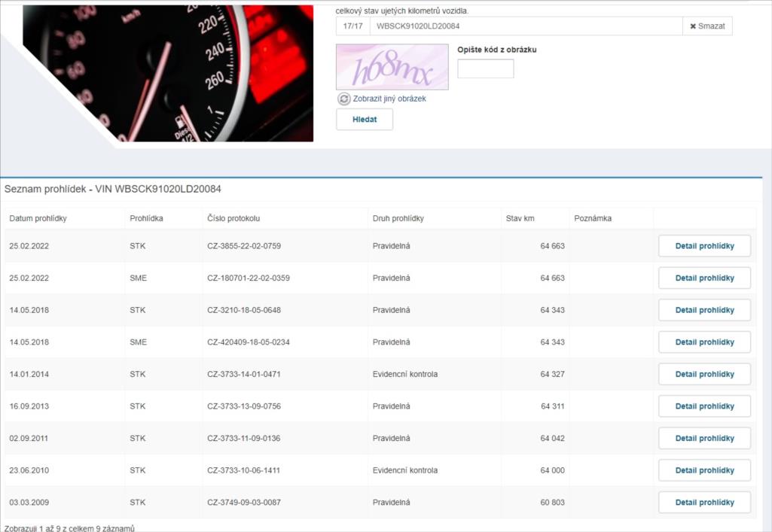Click the Datum prohlídky column header
The image size is (772, 532).
click(x=38, y=219)
